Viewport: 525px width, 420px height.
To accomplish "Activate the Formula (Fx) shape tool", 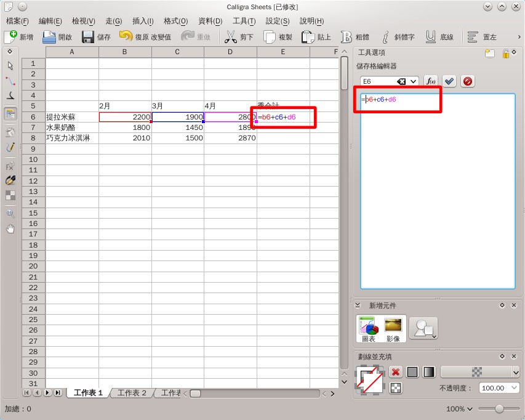I will coord(9,167).
